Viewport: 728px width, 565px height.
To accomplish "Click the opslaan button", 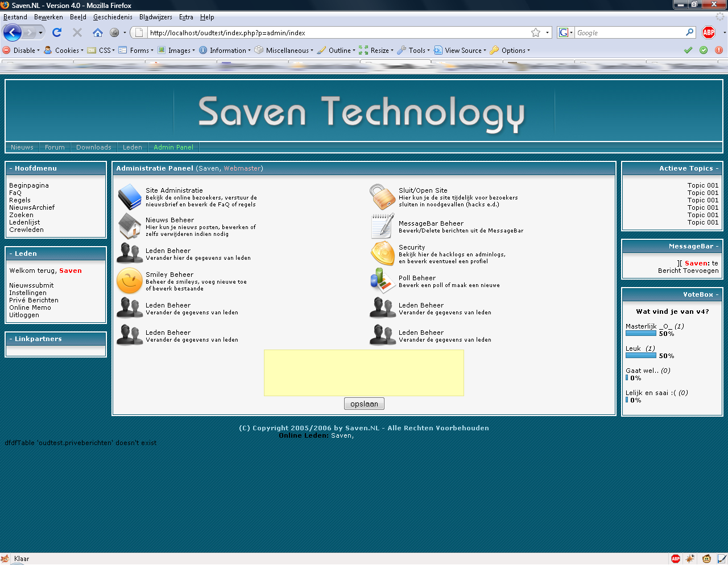I will (x=364, y=404).
